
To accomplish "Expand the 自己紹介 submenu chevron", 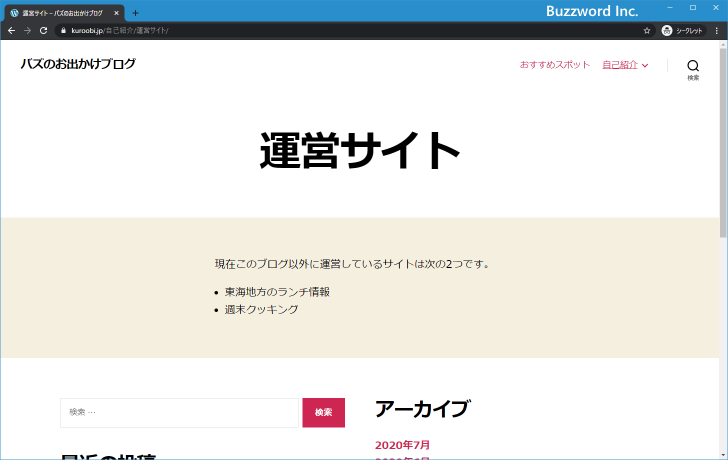I will pyautogui.click(x=645, y=65).
